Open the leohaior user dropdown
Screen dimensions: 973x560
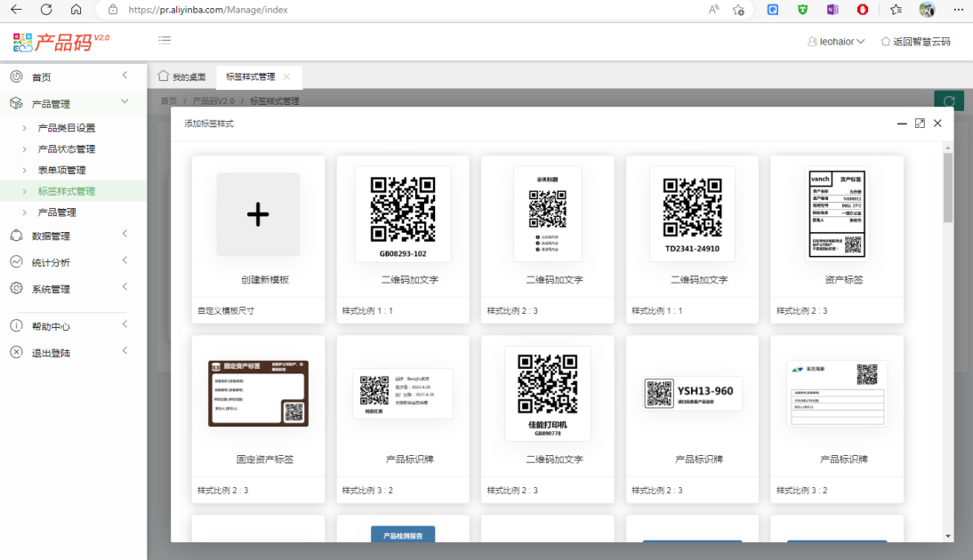(x=836, y=41)
